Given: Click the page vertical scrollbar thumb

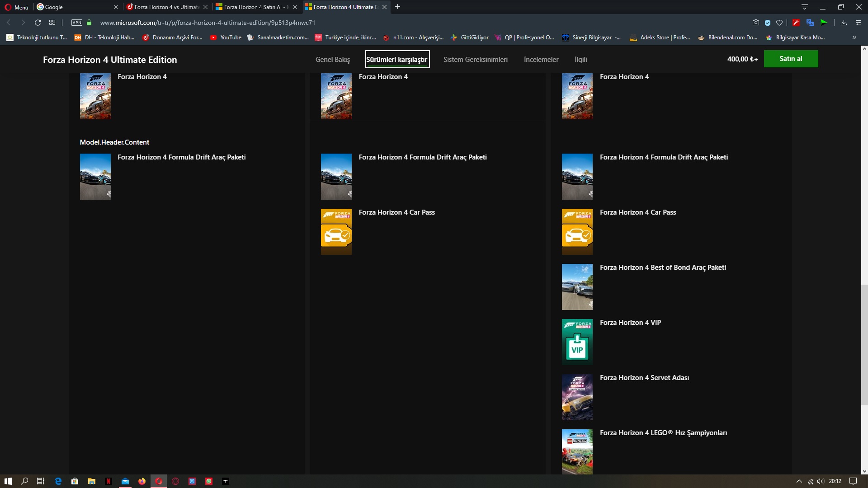Looking at the screenshot, I should tap(864, 345).
